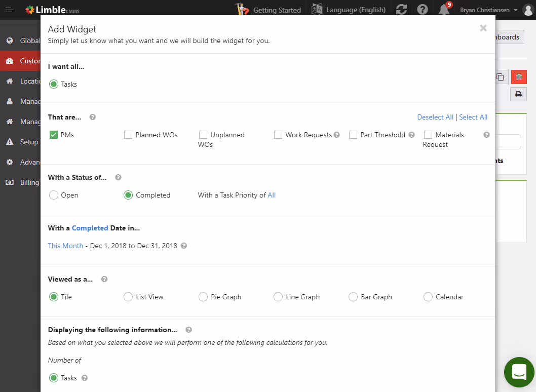536x392 pixels.
Task: Enable the Planned WOs checkbox
Action: (x=128, y=134)
